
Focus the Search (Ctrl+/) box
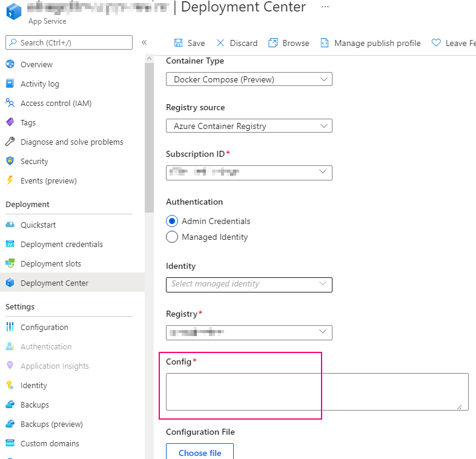click(69, 42)
